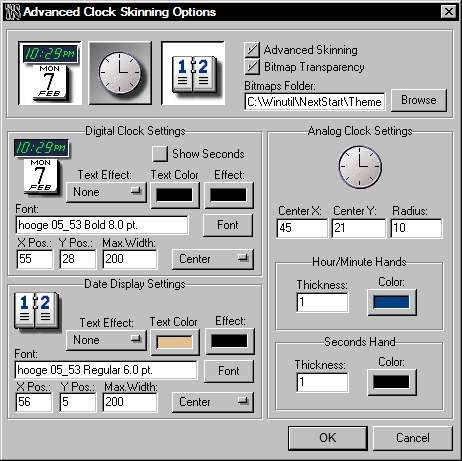This screenshot has width=462, height=461.
Task: Select the digital clock skin thumbnail at top
Action: tap(50, 73)
